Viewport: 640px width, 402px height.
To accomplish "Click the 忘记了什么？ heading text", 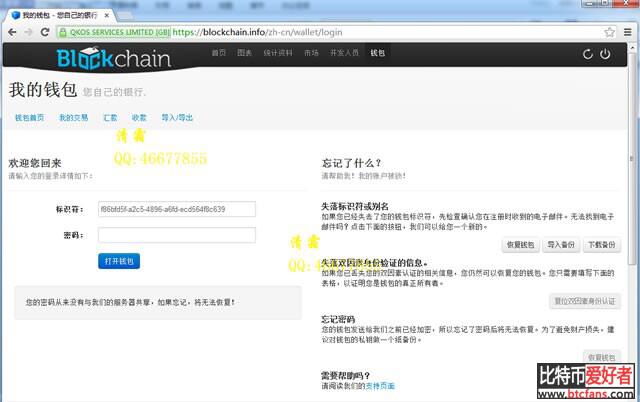I will (x=352, y=163).
